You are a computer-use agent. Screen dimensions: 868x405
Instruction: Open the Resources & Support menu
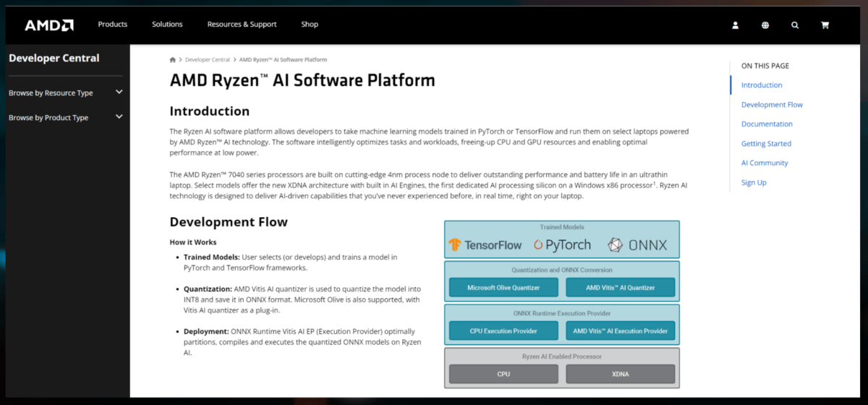coord(242,24)
